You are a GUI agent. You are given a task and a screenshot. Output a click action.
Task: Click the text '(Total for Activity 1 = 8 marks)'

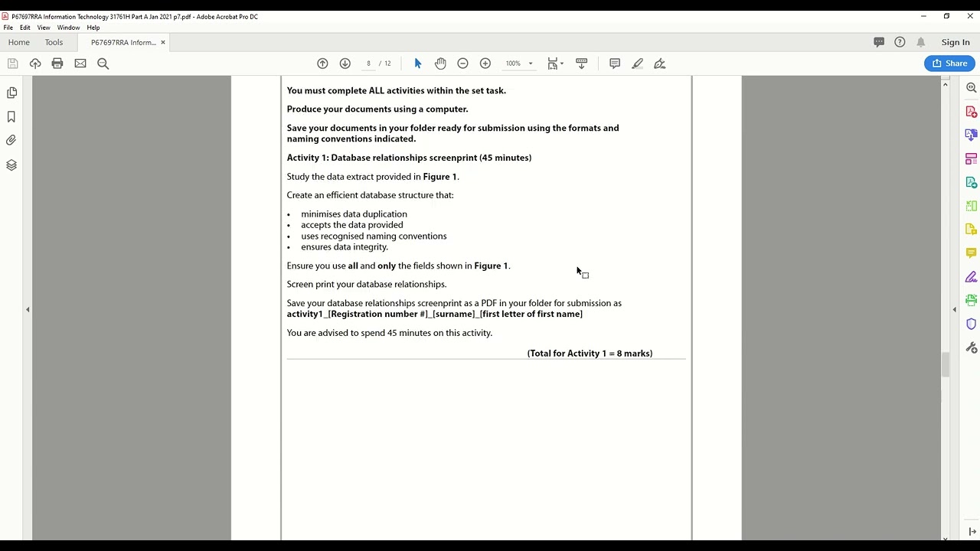[x=590, y=354]
